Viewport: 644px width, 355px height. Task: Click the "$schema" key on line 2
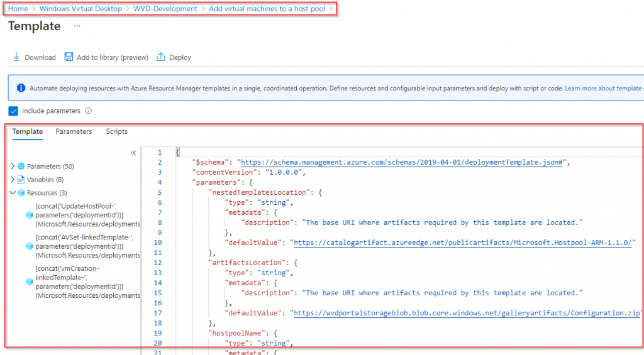coord(210,162)
